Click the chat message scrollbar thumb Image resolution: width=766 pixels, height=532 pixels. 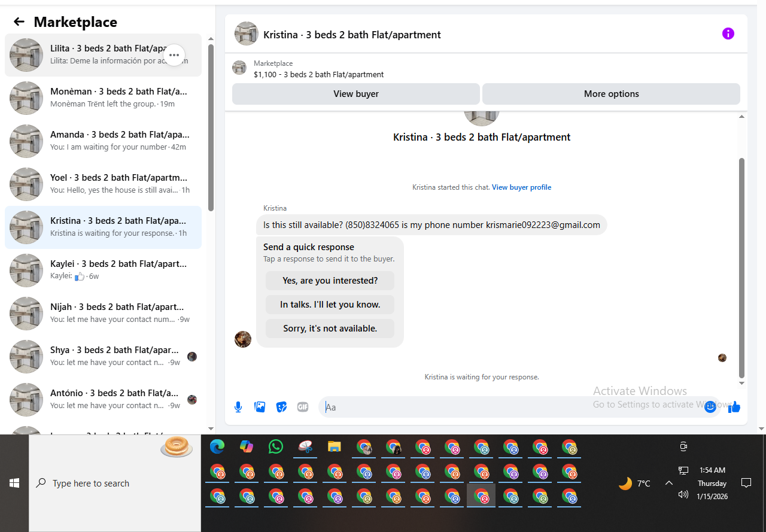coord(742,268)
